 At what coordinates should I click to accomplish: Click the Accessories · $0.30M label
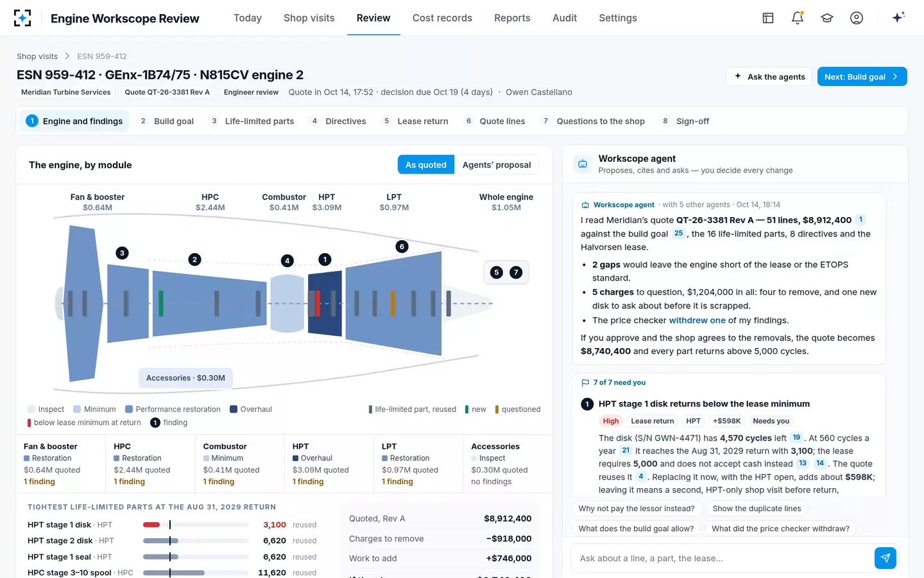[x=185, y=378]
